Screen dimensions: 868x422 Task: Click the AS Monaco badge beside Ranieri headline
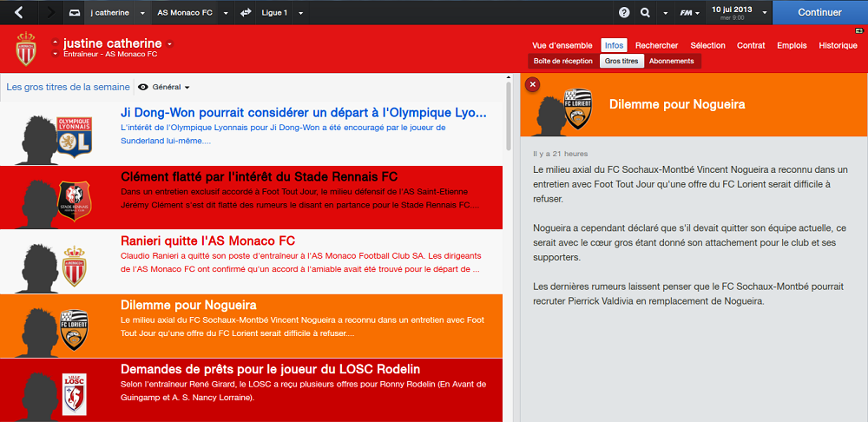tap(74, 267)
